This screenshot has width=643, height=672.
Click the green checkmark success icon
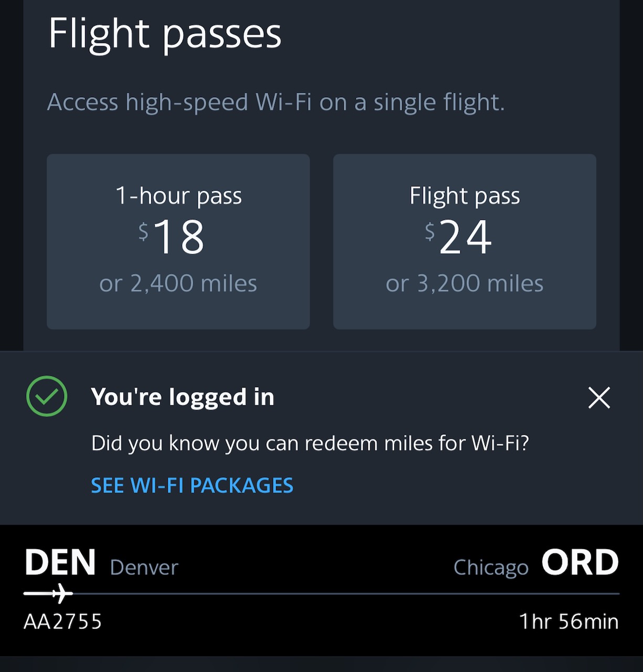(47, 396)
